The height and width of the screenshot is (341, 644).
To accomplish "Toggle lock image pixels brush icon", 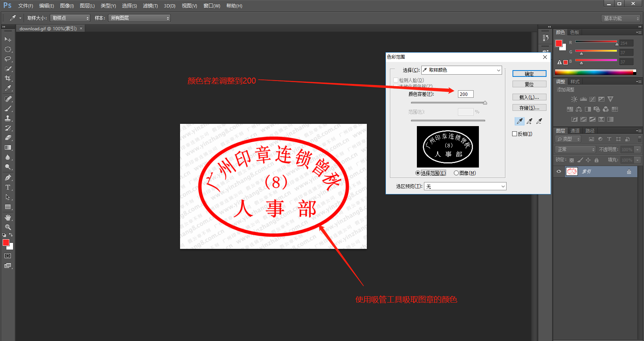I will [580, 160].
